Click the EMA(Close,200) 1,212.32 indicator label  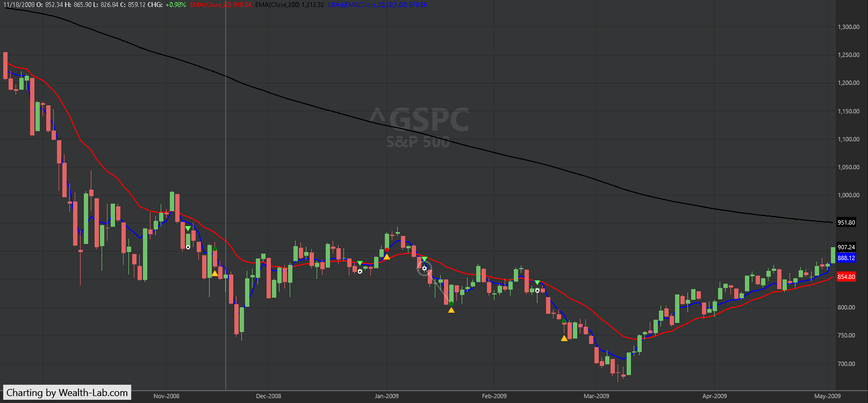290,5
